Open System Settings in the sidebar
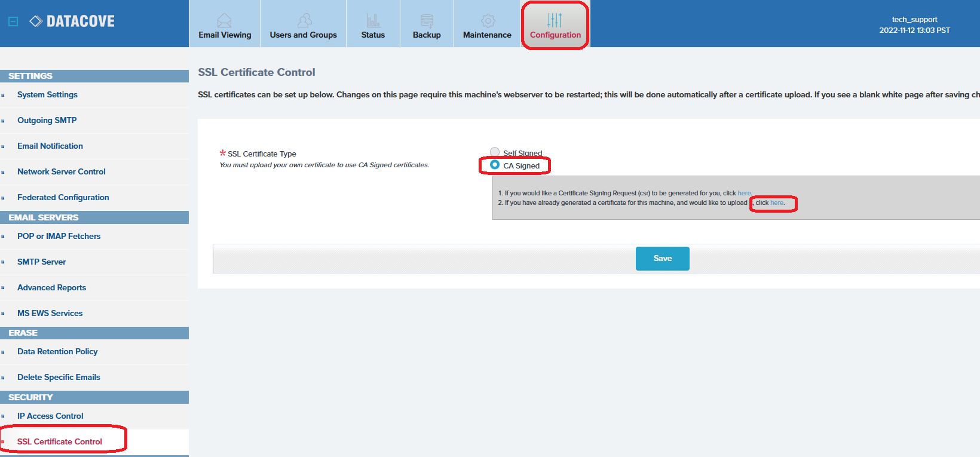This screenshot has width=980, height=457. pos(47,94)
